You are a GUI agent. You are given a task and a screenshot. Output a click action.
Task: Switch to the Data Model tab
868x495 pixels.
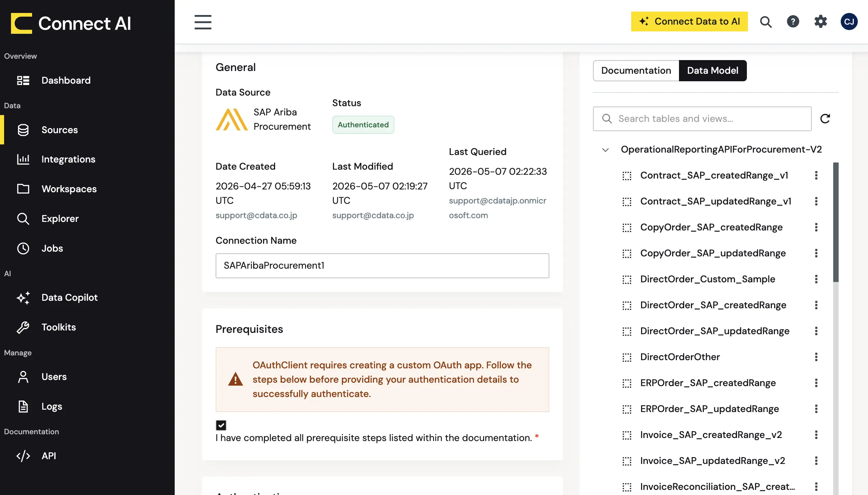[713, 71]
